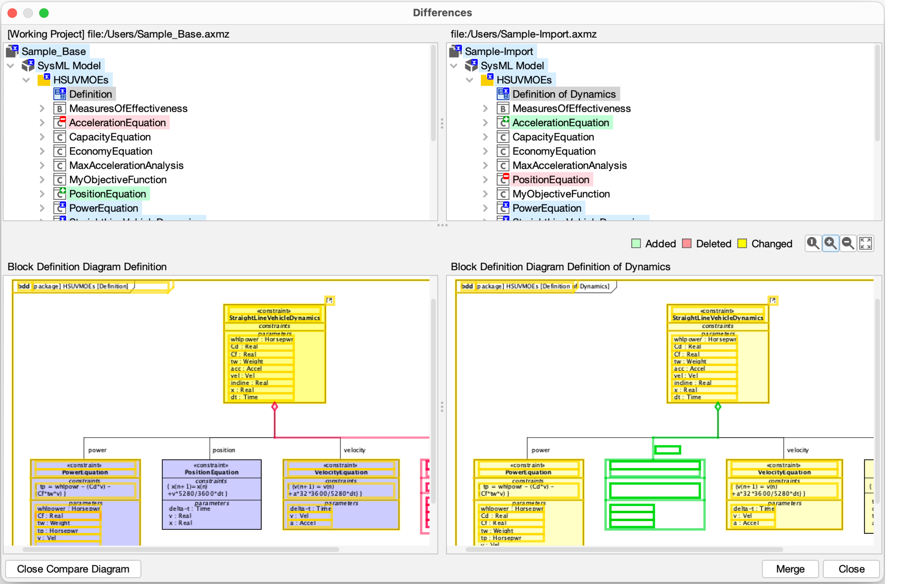This screenshot has width=924, height=584.
Task: Select Definition diagram in left tree
Action: click(x=91, y=94)
